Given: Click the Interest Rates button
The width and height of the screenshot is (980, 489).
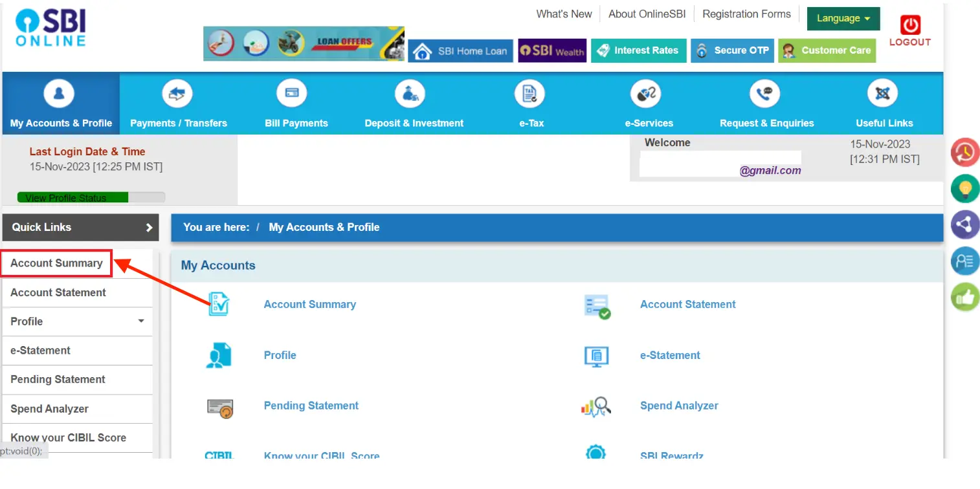Looking at the screenshot, I should (638, 50).
